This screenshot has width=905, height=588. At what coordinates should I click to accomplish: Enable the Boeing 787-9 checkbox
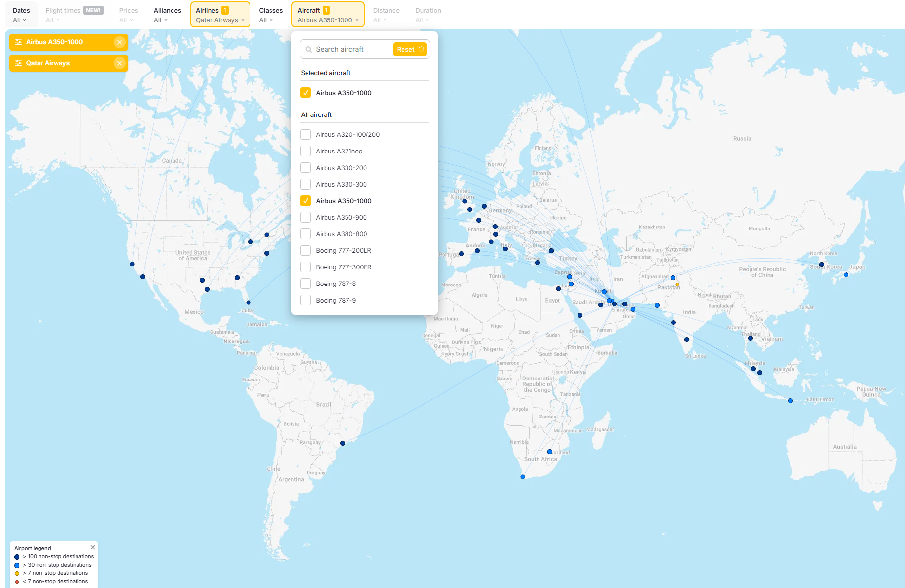click(306, 301)
